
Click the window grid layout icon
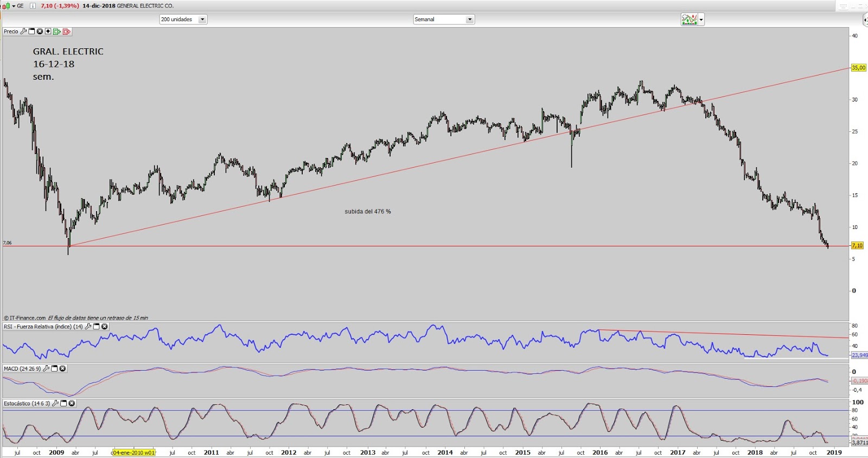pyautogui.click(x=843, y=6)
